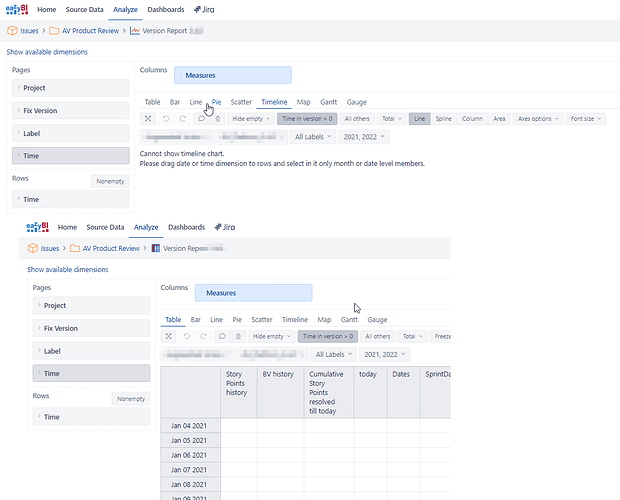
Task: Click the Time dimension under Rows in the top panel
Action: point(71,199)
